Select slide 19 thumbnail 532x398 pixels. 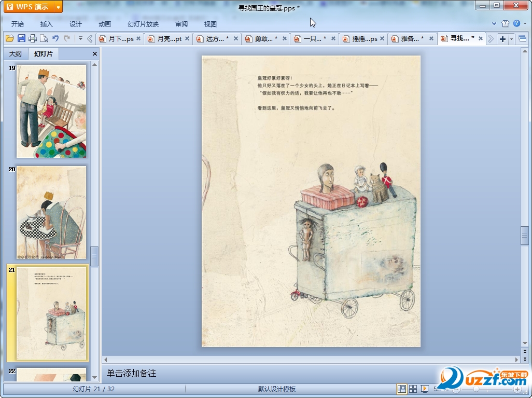click(51, 112)
